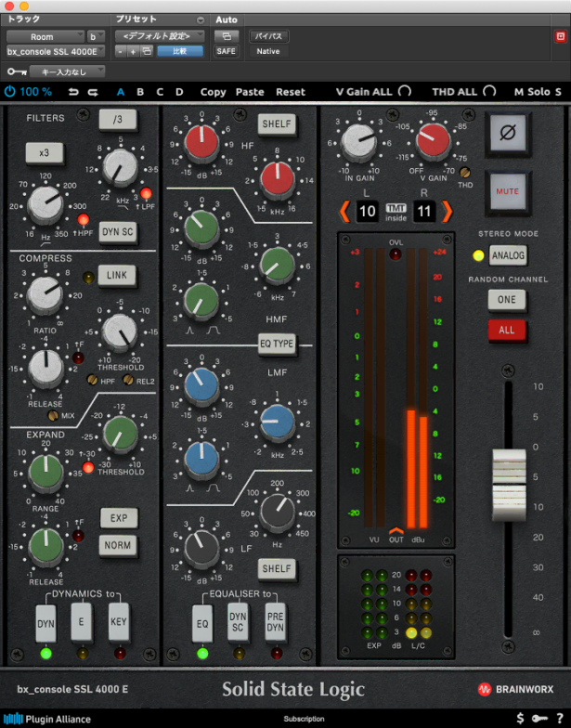Toggle the filter x3 button
The width and height of the screenshot is (571, 728).
pos(45,152)
